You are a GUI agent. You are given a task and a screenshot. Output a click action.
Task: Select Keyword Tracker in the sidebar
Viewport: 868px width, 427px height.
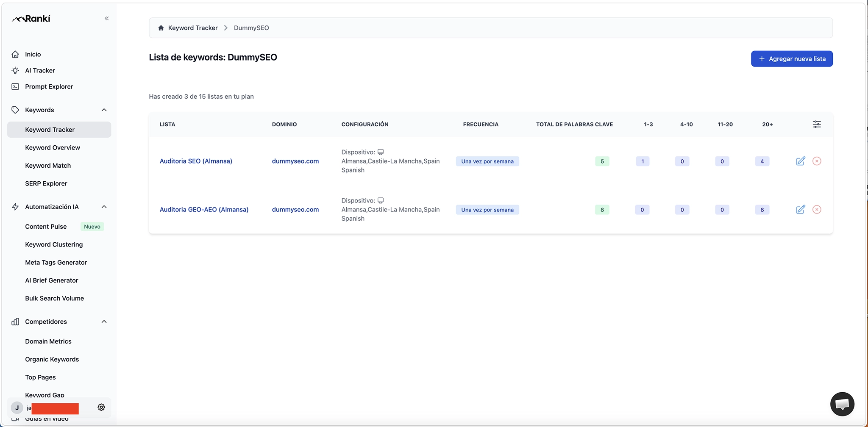click(59, 130)
